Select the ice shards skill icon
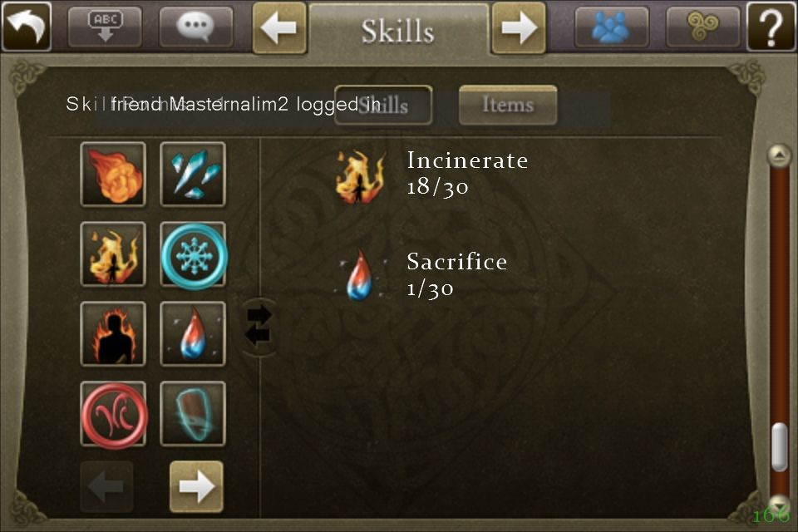This screenshot has width=798, height=532. pyautogui.click(x=193, y=174)
